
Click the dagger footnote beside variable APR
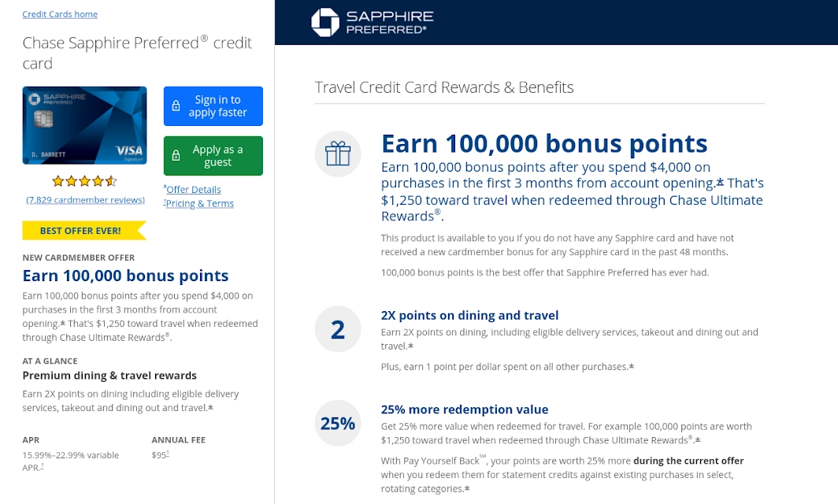[42, 465]
